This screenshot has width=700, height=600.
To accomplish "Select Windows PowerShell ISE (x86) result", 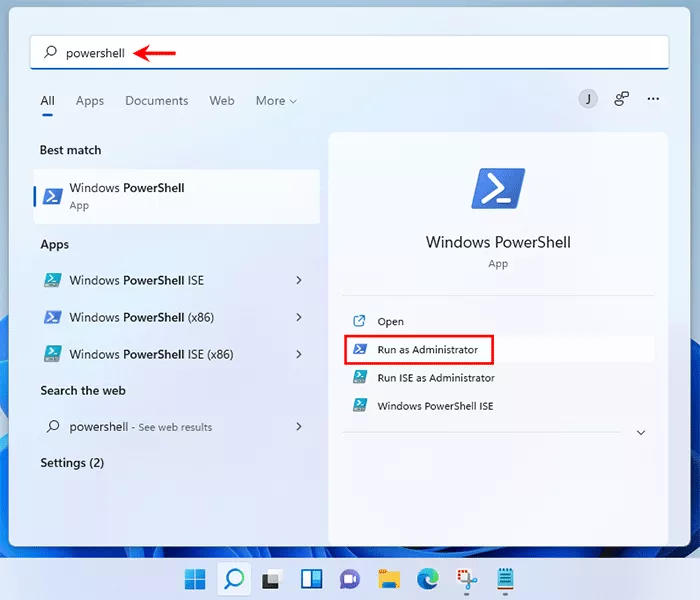I will click(175, 354).
